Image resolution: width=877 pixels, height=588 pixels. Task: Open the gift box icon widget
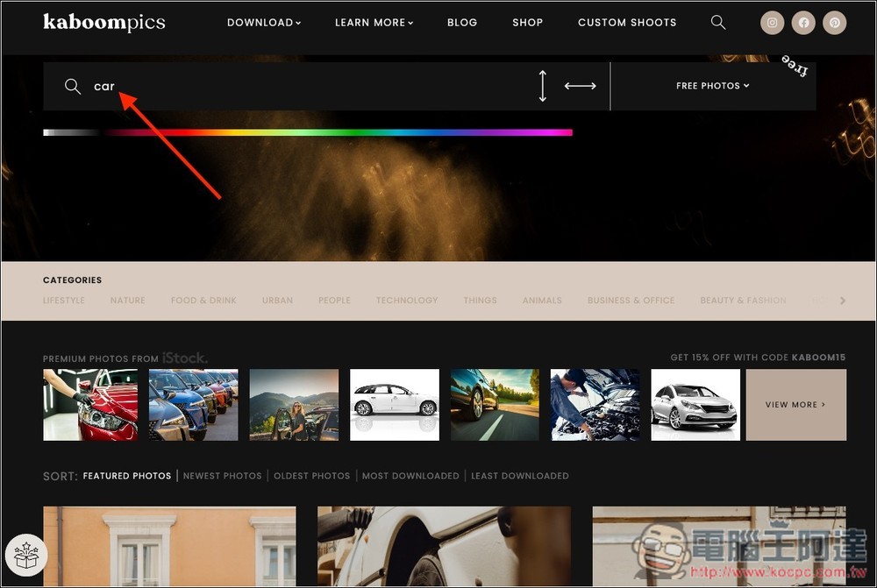tap(25, 555)
